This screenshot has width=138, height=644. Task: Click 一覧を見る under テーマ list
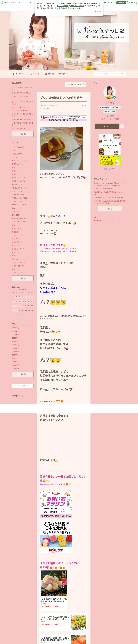(23, 278)
